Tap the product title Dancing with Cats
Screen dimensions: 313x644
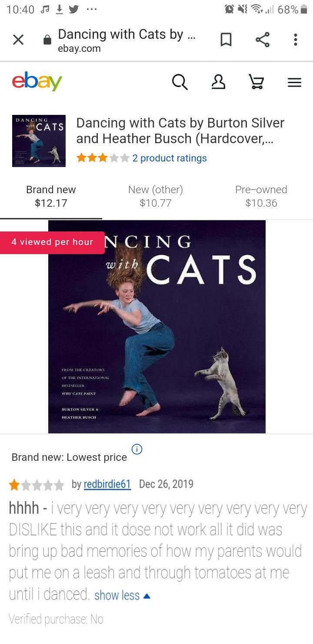point(180,131)
